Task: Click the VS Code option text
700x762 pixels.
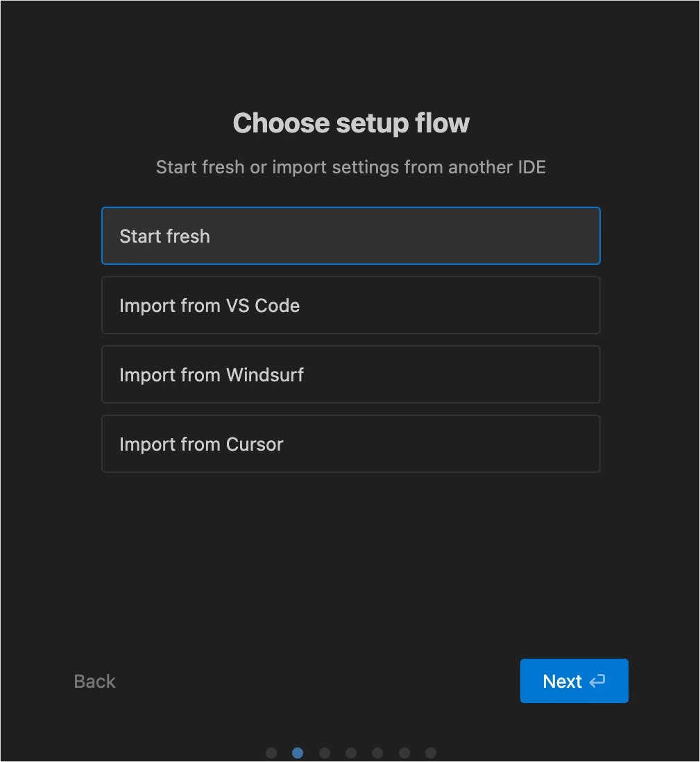Action: tap(210, 305)
